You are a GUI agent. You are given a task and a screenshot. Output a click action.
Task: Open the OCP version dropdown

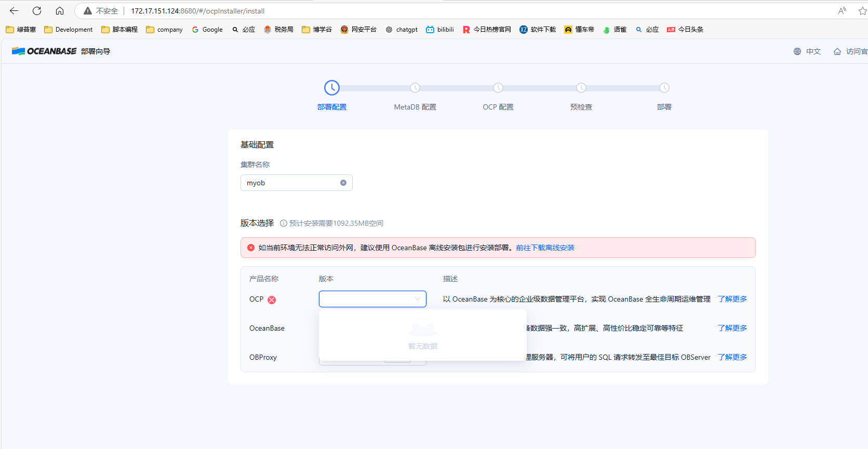point(372,299)
